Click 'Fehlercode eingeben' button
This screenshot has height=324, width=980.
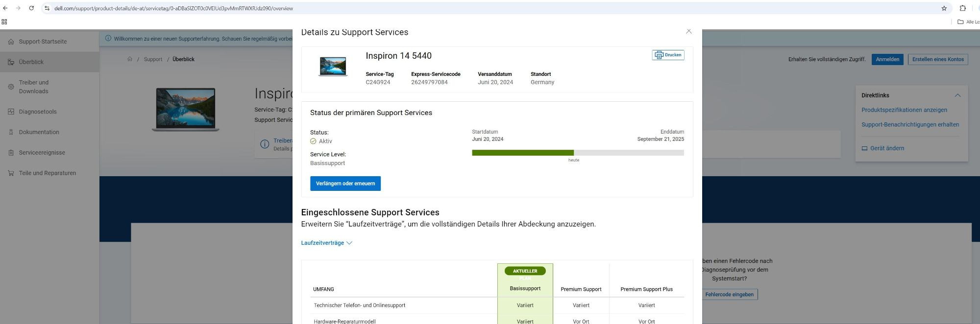point(729,295)
